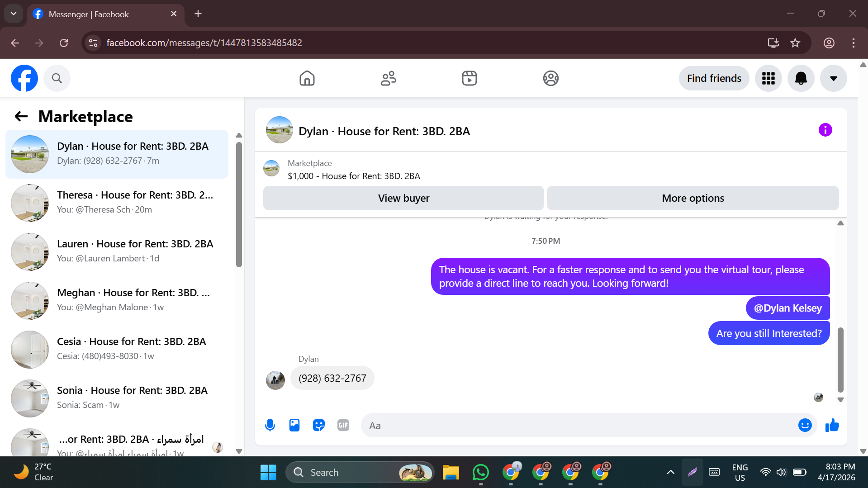Open the Theresa House for Rent conversation
Viewport: 868px width, 488px height.
pyautogui.click(x=117, y=203)
